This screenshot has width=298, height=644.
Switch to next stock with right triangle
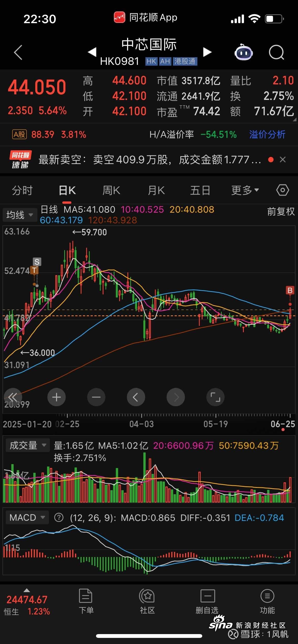[207, 52]
